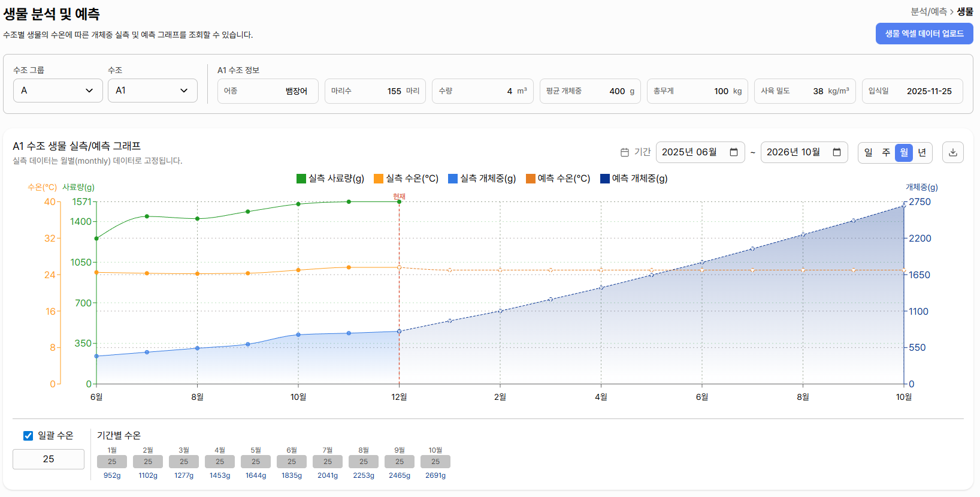Select the 월 period tab

pyautogui.click(x=904, y=152)
